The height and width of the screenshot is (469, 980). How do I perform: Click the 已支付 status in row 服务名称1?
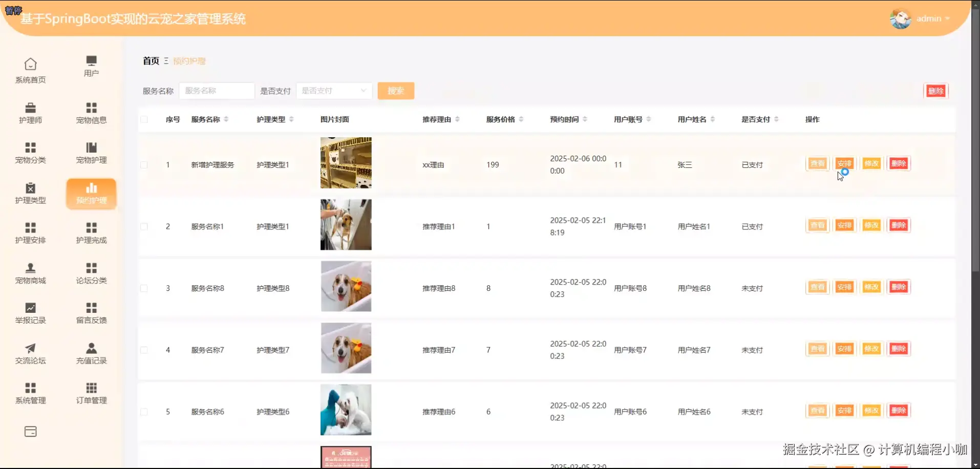(x=752, y=227)
